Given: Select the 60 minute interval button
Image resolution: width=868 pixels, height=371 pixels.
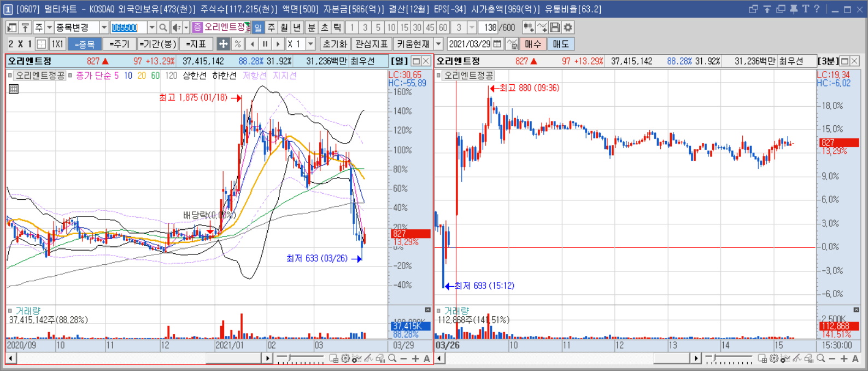Looking at the screenshot, I should tap(443, 27).
